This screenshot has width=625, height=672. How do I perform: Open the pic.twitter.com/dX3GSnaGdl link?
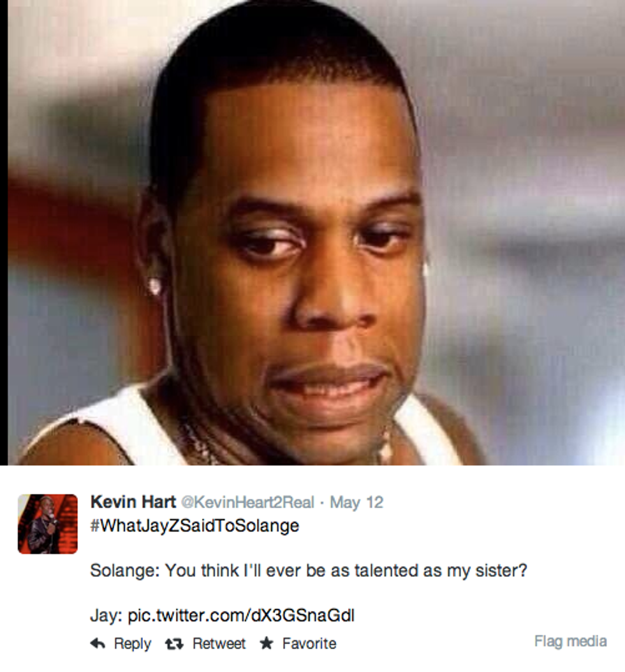(x=241, y=615)
